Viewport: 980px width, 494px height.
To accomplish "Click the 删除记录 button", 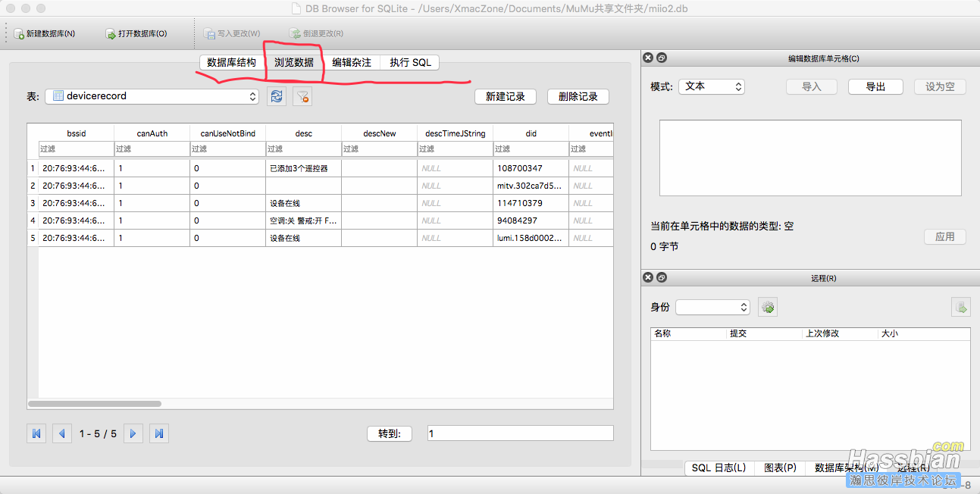I will tap(578, 96).
